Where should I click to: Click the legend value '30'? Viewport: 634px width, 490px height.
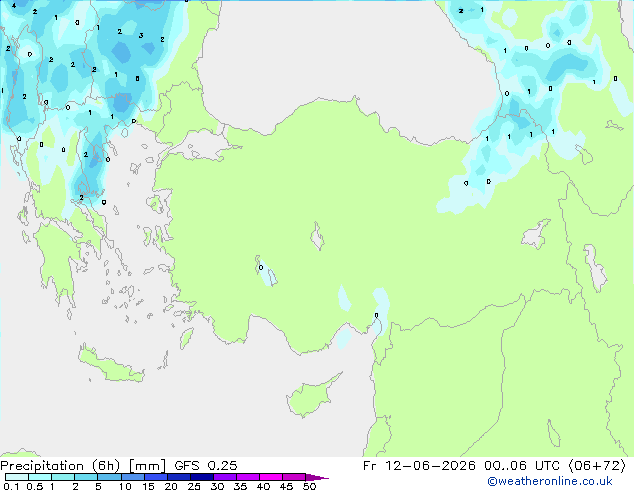pyautogui.click(x=217, y=486)
